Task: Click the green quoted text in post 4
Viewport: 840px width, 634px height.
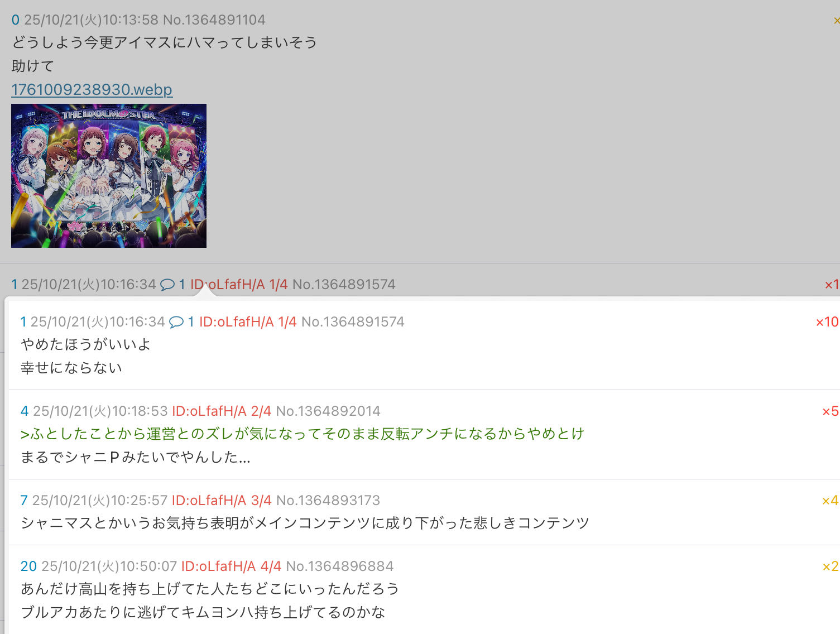Action: (x=302, y=434)
